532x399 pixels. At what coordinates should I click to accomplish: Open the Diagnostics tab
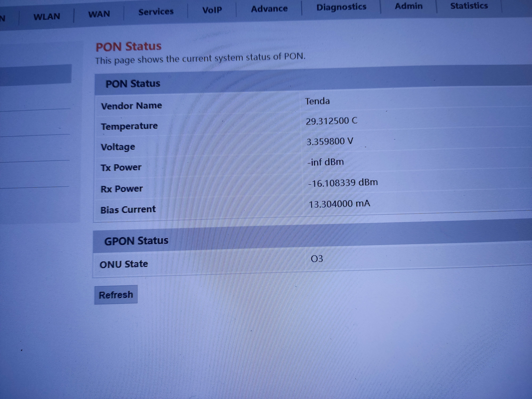click(x=341, y=7)
